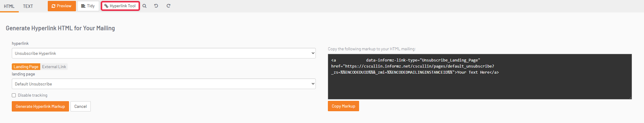Click the 'hyperlink' label above first dropdown
The width and height of the screenshot is (644, 123).
pos(20,44)
